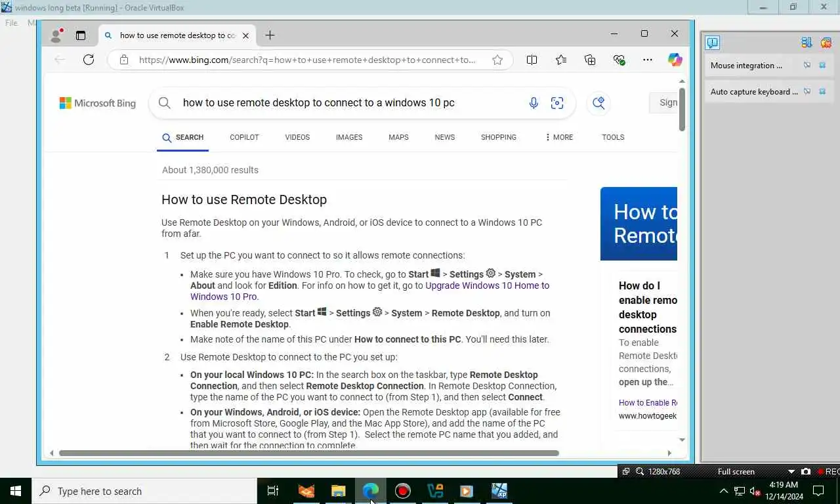Switch to the NEWS tab

click(444, 137)
